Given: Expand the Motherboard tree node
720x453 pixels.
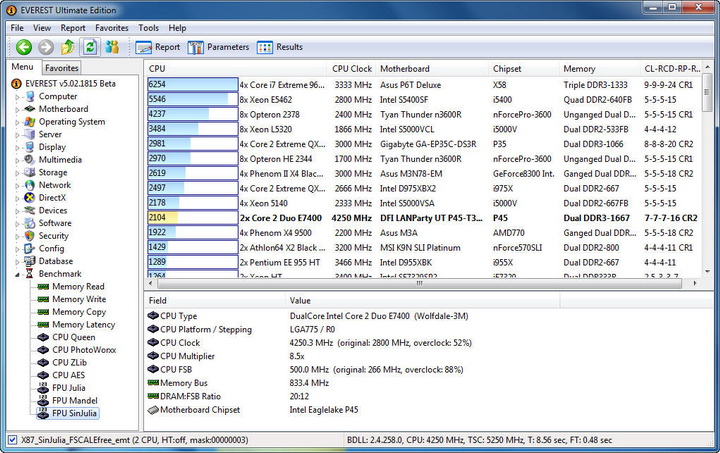Looking at the screenshot, I should pos(17,109).
